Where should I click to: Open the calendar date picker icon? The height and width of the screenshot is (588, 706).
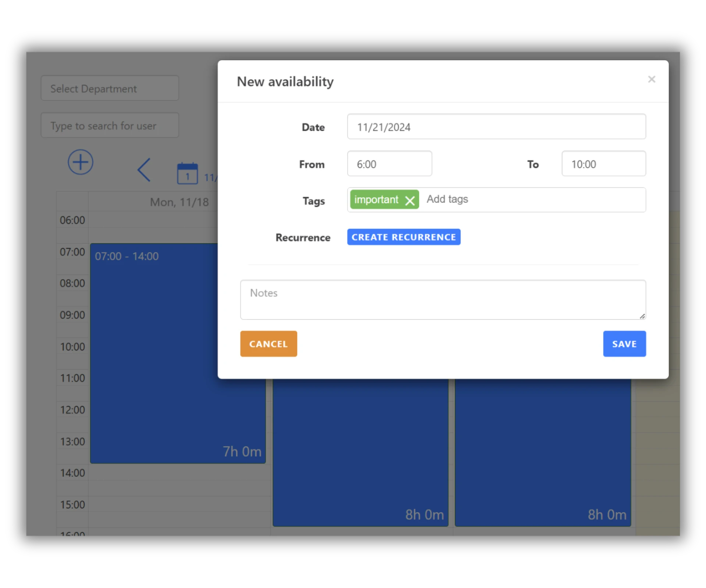[187, 173]
